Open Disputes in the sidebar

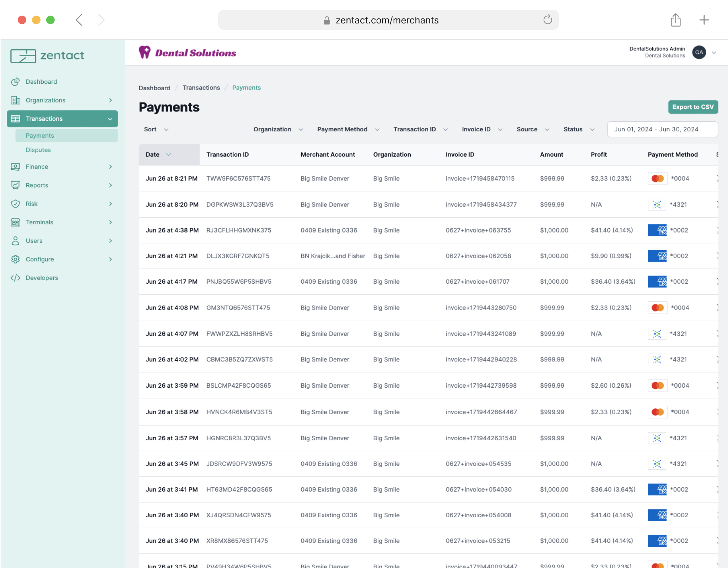[38, 150]
